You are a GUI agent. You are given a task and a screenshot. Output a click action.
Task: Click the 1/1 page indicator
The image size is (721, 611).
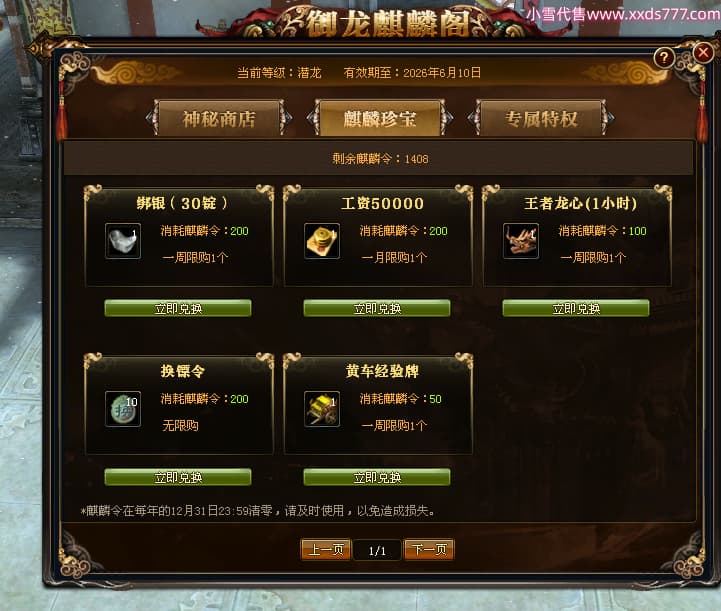coord(377,550)
